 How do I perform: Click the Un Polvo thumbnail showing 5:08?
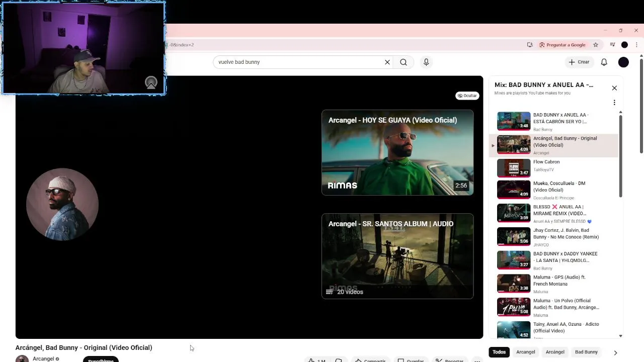pos(514,307)
